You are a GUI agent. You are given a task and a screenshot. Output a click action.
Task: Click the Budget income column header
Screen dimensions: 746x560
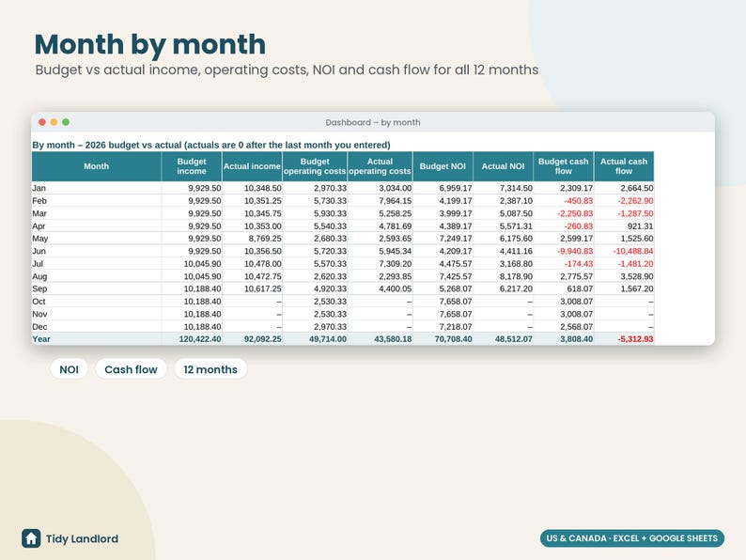click(x=192, y=166)
